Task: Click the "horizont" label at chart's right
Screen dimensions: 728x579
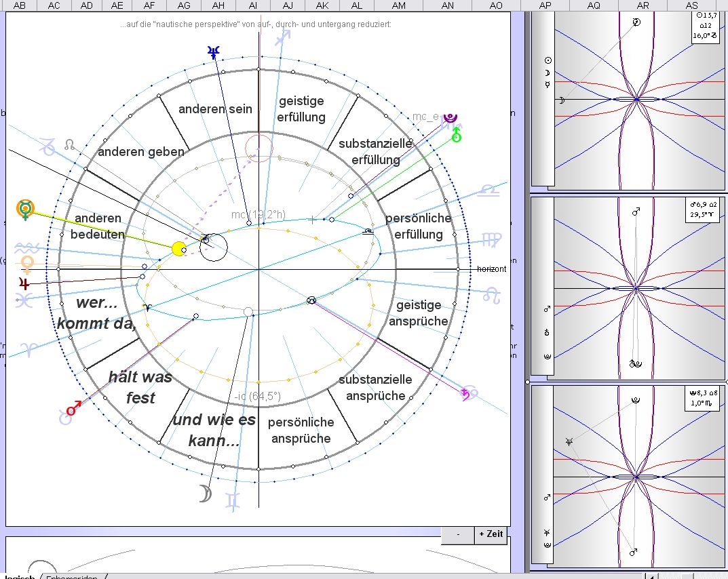Action: [x=492, y=269]
